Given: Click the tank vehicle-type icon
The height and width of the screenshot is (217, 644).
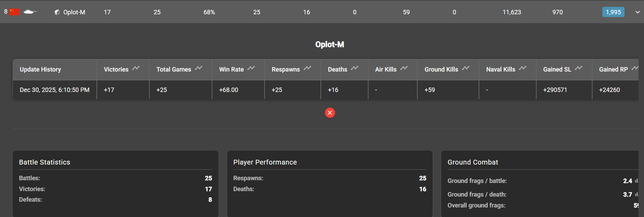Looking at the screenshot, I should tap(30, 12).
